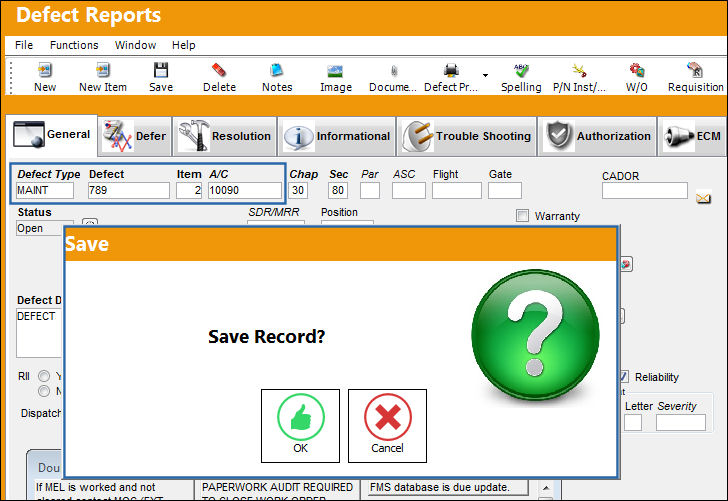728x501 pixels.
Task: Click the A/C field
Action: pos(245,190)
